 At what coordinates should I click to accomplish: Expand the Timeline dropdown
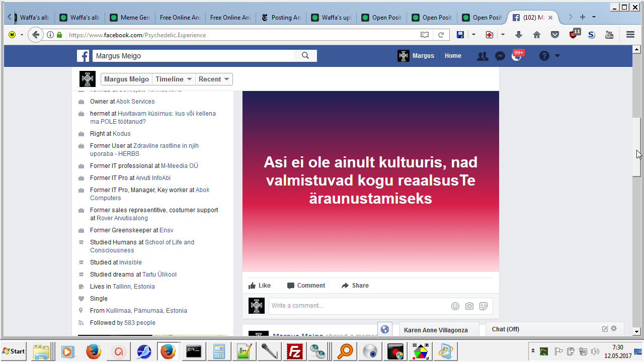pos(174,79)
